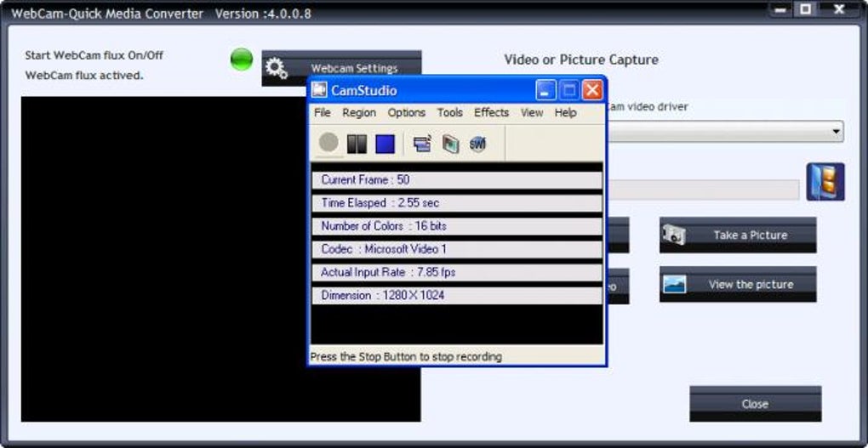This screenshot has width=868, height=448.
Task: Open the CamStudio File menu
Action: [323, 113]
